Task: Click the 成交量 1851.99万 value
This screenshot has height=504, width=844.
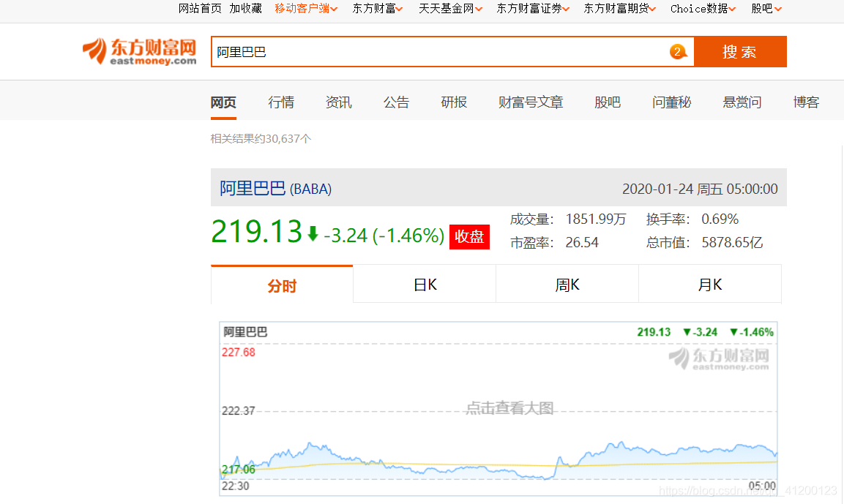Action: [596, 219]
